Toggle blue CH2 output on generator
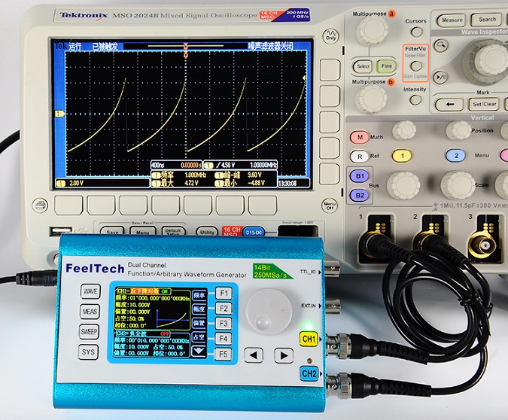 tap(309, 373)
